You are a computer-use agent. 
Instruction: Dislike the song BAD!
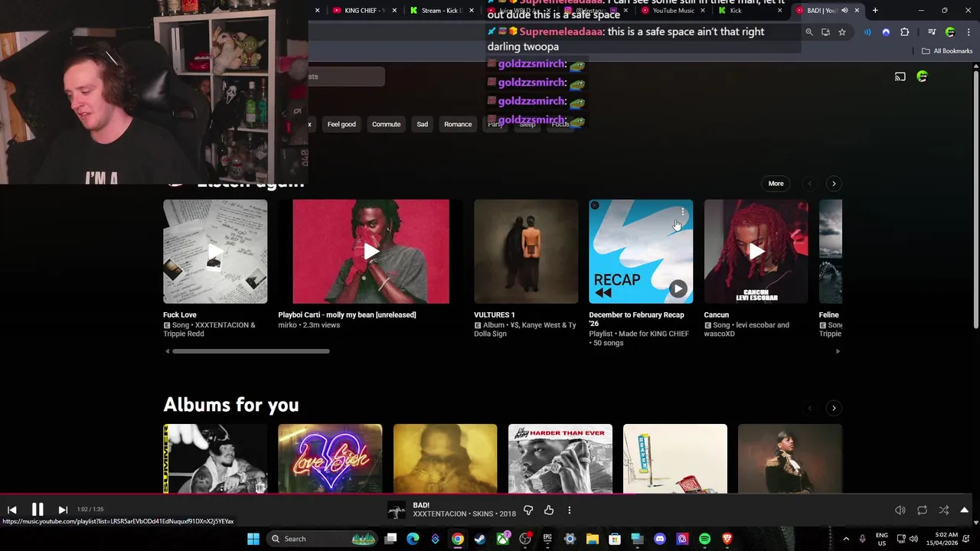(x=528, y=510)
